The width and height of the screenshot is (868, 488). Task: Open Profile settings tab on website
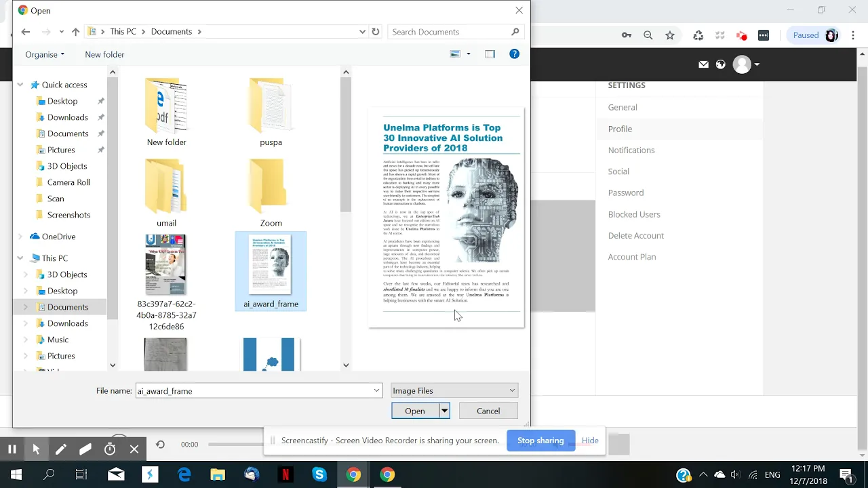click(x=620, y=129)
